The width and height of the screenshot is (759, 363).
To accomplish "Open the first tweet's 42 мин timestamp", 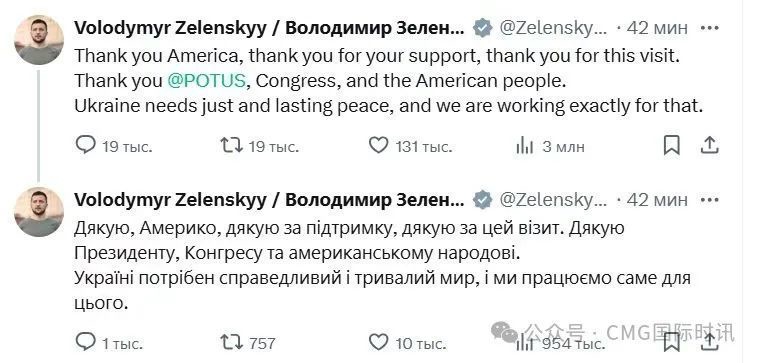I will pos(657,28).
